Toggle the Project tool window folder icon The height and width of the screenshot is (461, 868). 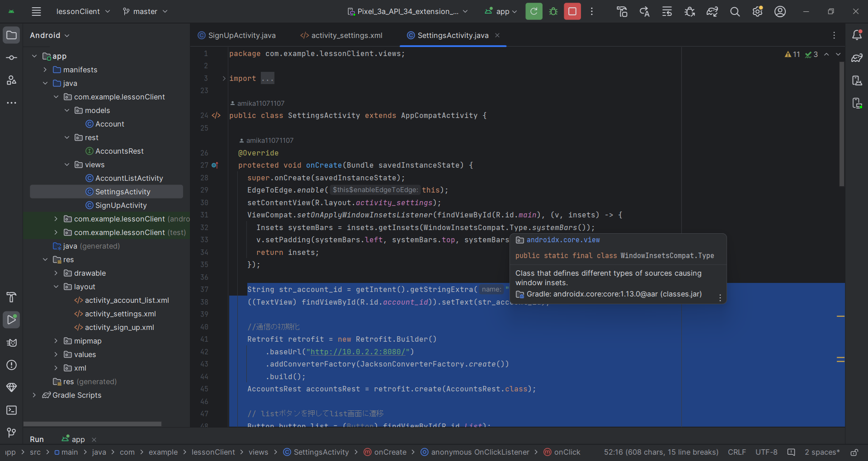tap(11, 35)
